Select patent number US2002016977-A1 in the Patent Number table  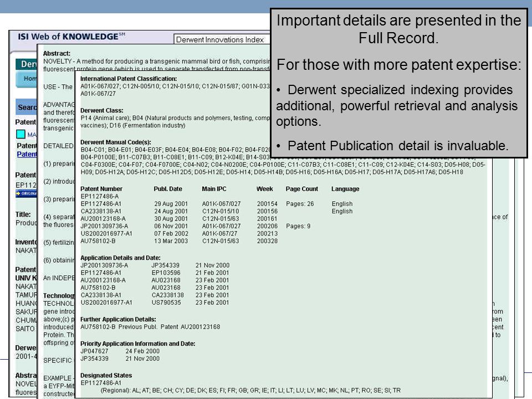pyautogui.click(x=106, y=233)
